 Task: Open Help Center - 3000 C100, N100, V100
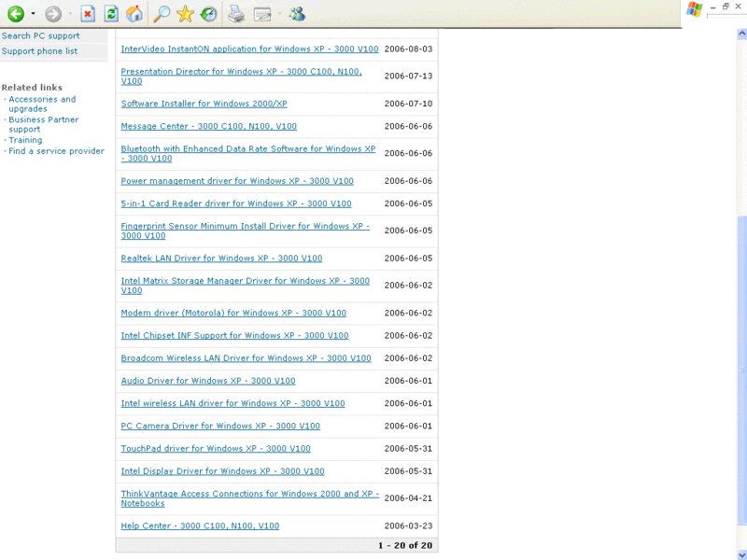(x=200, y=525)
